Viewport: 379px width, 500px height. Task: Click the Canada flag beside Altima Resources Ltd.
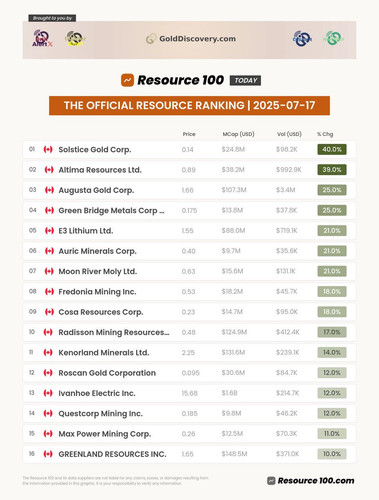[x=49, y=170]
